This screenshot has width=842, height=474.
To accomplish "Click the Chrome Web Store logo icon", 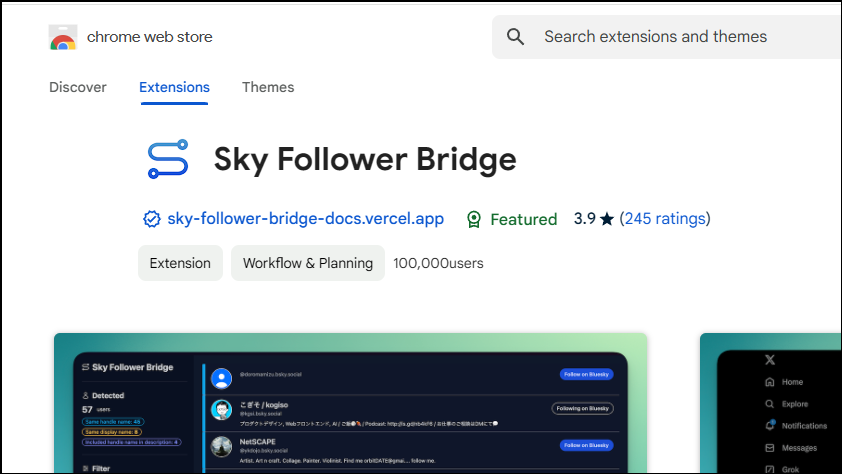I will pyautogui.click(x=63, y=37).
